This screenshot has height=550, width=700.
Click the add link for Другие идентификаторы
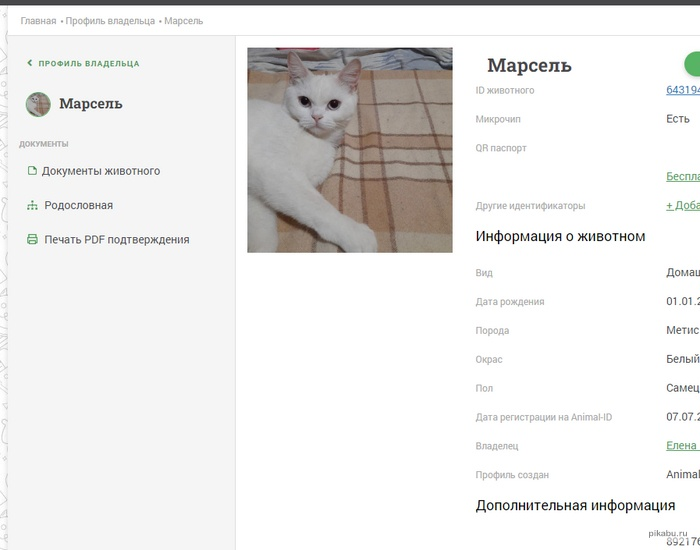[x=683, y=205]
